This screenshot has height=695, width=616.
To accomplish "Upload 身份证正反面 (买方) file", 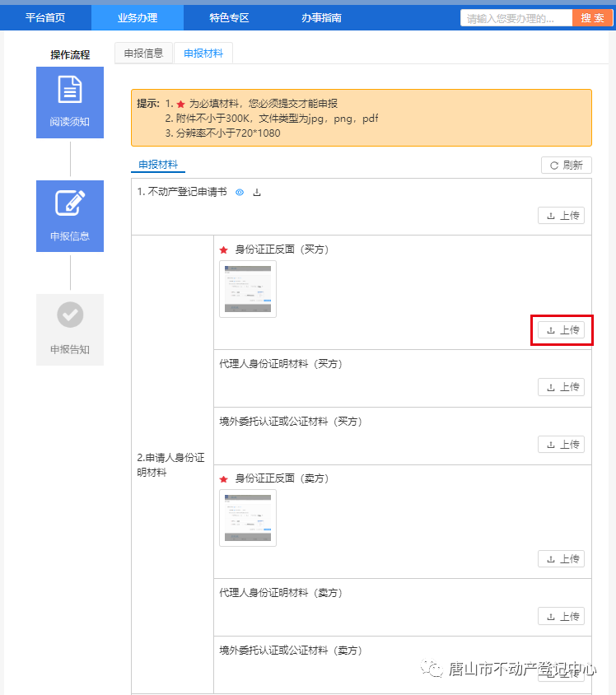I will (562, 330).
